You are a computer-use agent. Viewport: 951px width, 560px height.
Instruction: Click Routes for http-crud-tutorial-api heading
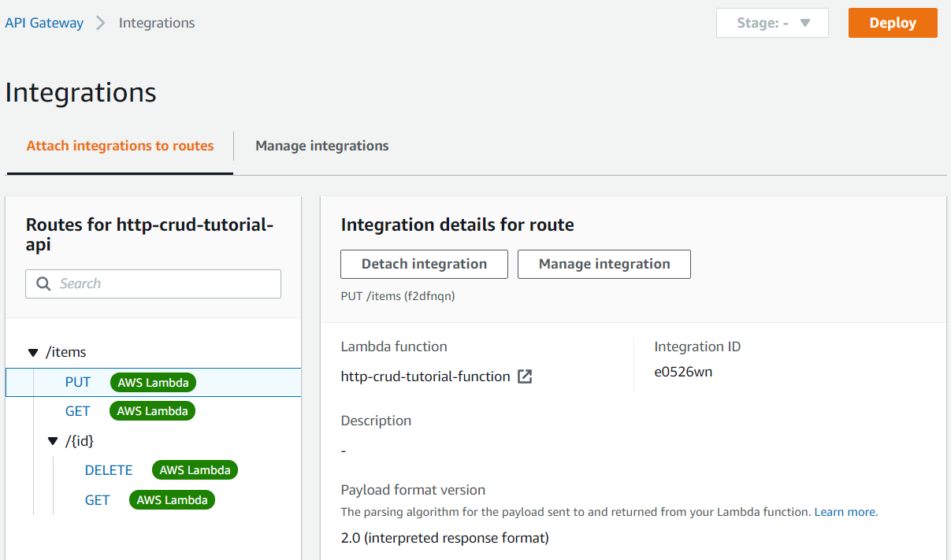pos(150,235)
